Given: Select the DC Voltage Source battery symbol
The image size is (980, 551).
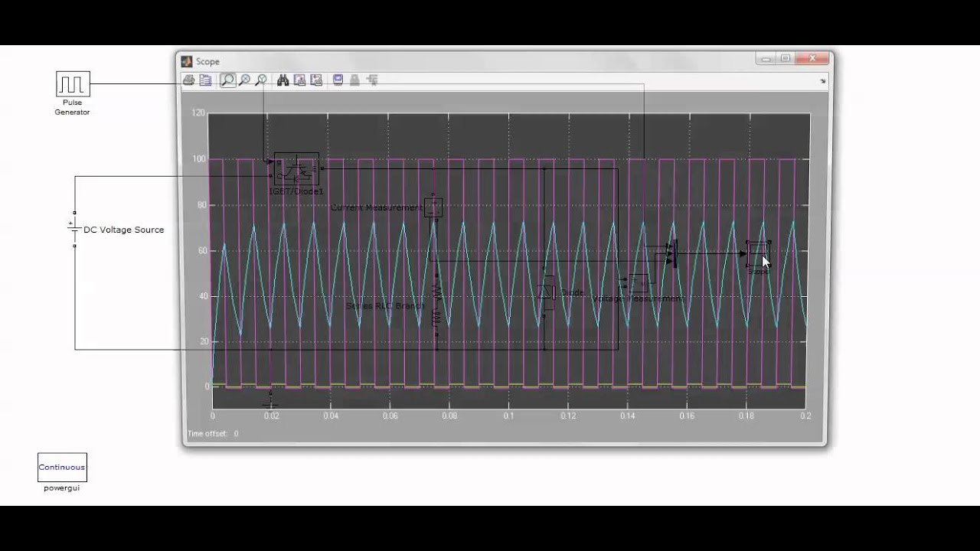Looking at the screenshot, I should tap(74, 229).
